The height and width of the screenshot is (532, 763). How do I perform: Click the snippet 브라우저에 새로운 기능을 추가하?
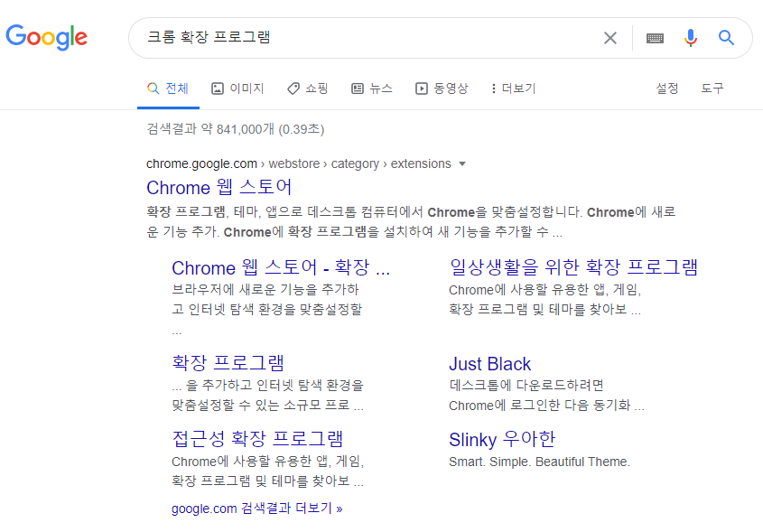click(265, 290)
